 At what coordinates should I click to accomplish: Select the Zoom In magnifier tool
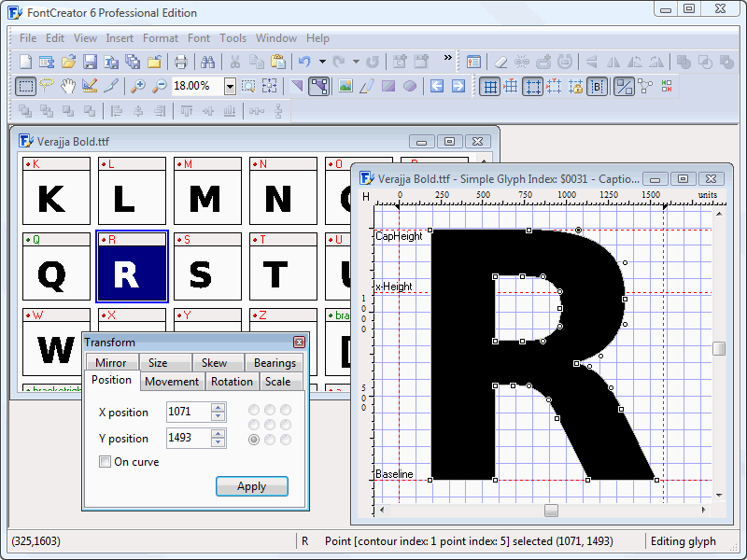point(138,85)
